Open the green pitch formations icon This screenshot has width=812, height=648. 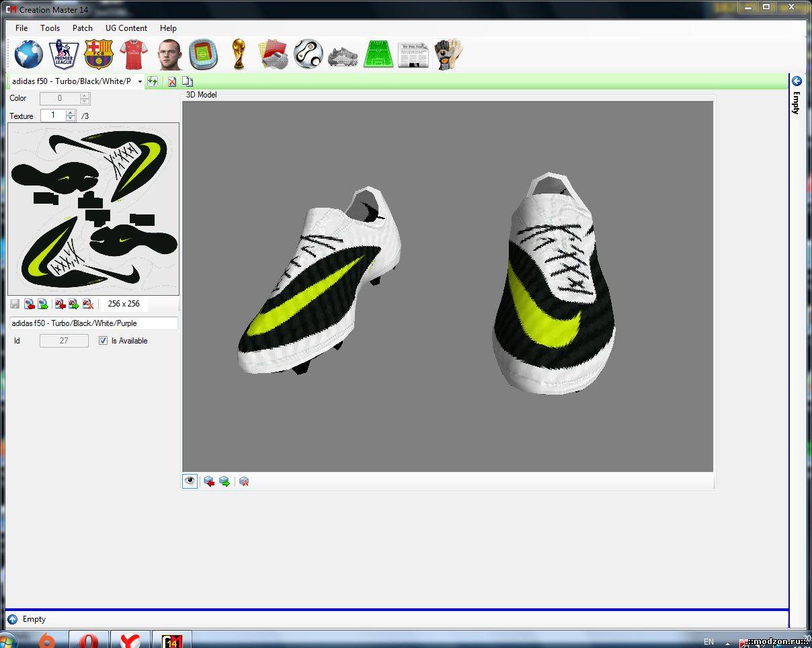coord(378,54)
